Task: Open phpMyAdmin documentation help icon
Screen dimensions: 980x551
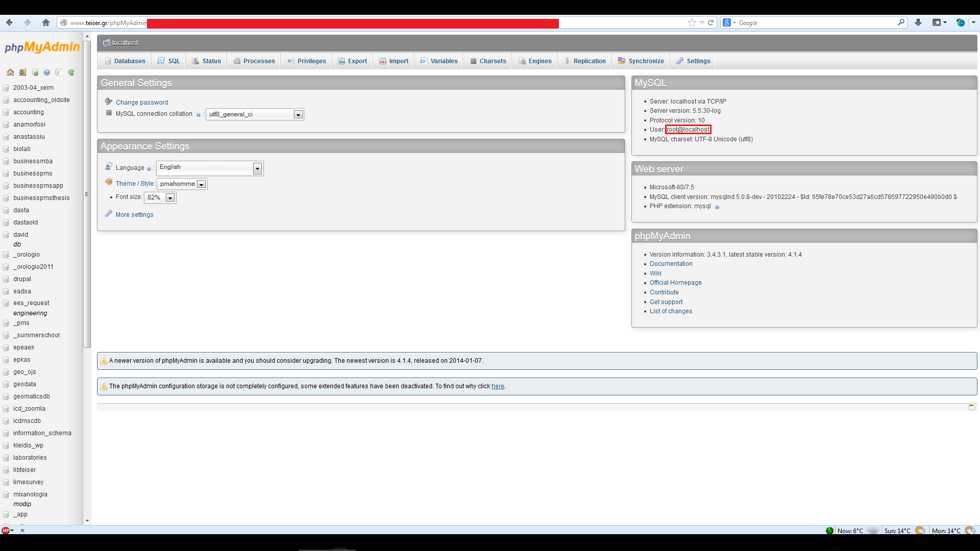Action: tap(47, 72)
